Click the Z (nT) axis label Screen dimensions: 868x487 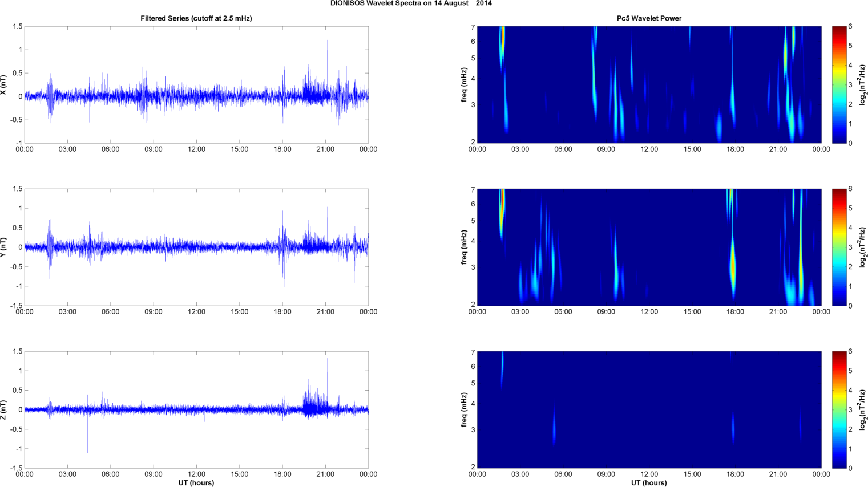(x=4, y=409)
